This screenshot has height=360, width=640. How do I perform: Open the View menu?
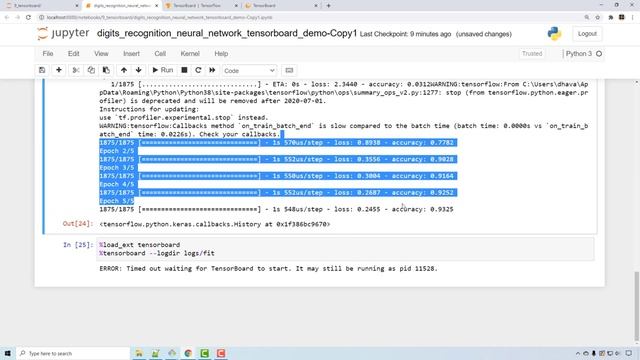tap(101, 54)
